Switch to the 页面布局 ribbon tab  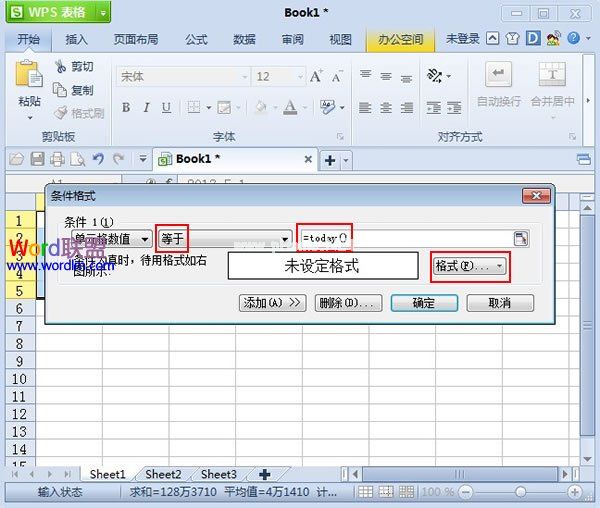pos(136,39)
